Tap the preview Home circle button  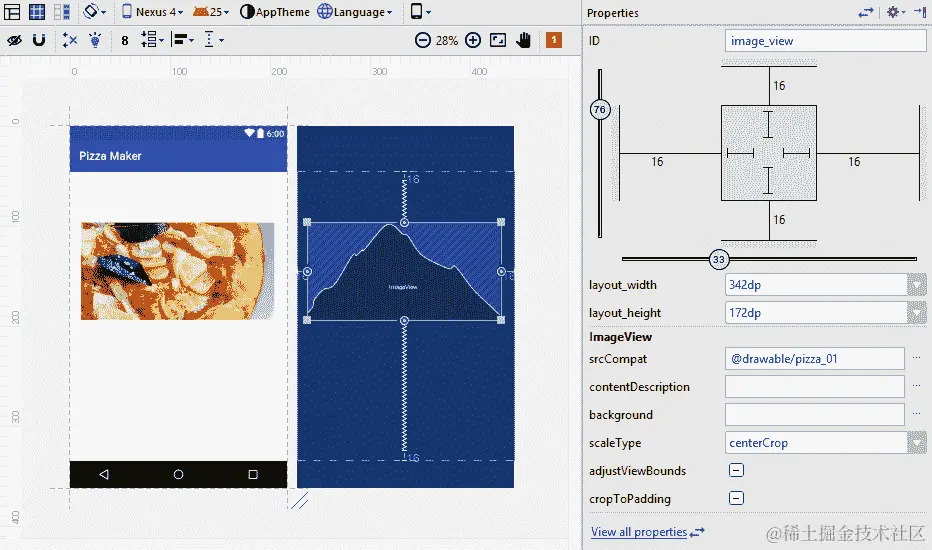178,474
